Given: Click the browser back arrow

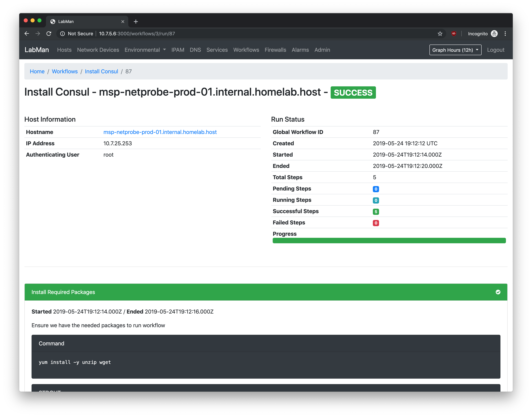Looking at the screenshot, I should (27, 34).
